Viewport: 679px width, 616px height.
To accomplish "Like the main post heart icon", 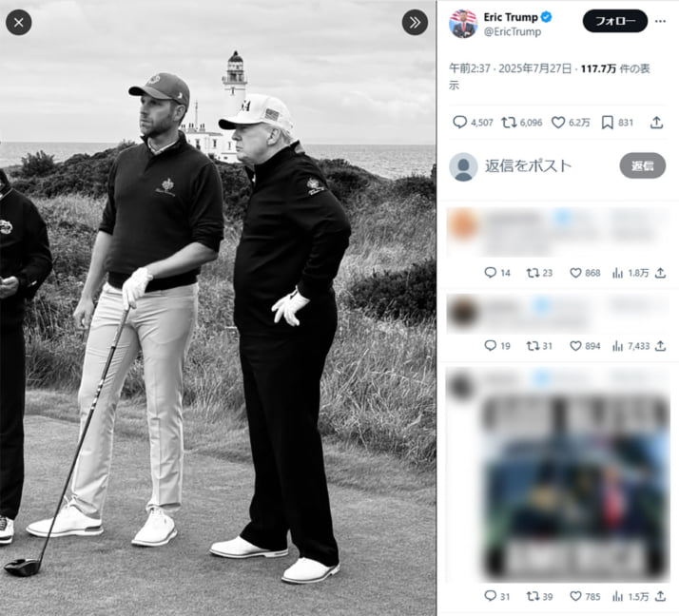I will (x=558, y=123).
